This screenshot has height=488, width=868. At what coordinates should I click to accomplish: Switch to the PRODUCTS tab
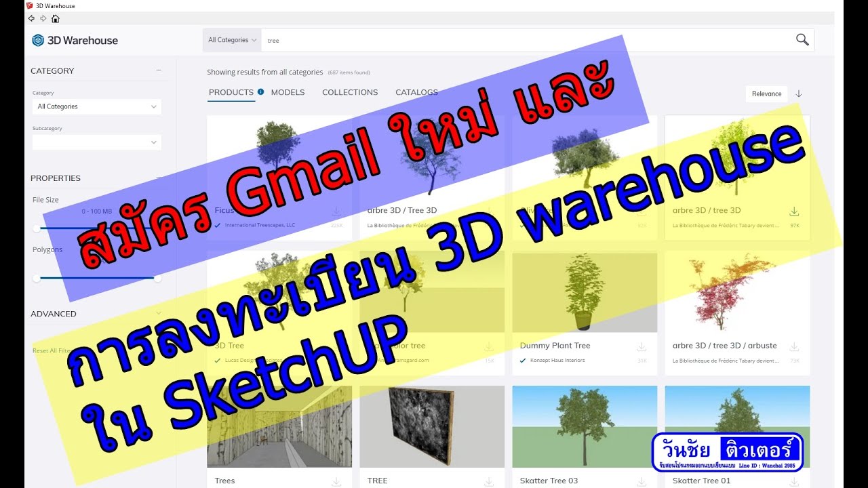pos(231,92)
